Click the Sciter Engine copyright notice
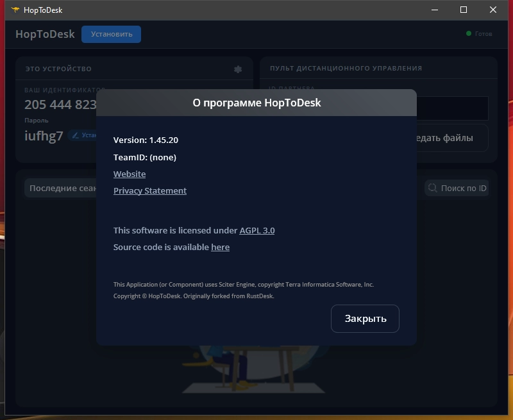Viewport: 513px width, 420px height. point(244,285)
